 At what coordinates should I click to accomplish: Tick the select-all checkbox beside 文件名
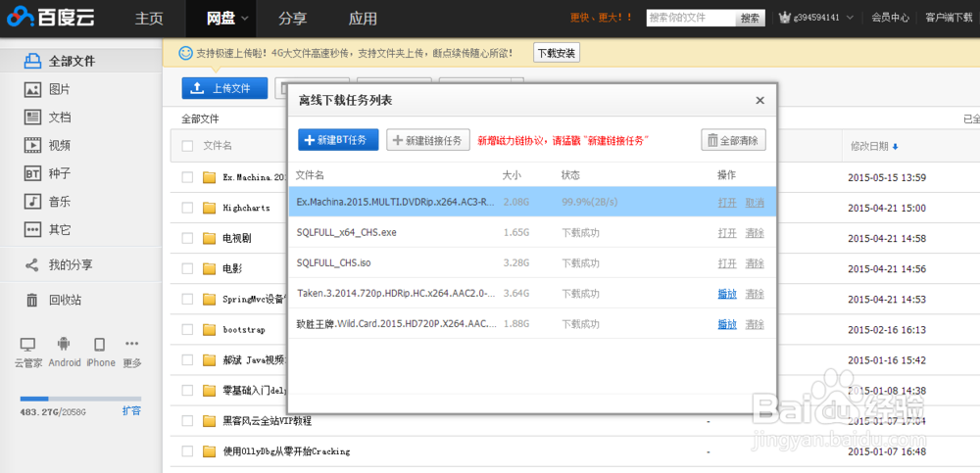click(187, 146)
